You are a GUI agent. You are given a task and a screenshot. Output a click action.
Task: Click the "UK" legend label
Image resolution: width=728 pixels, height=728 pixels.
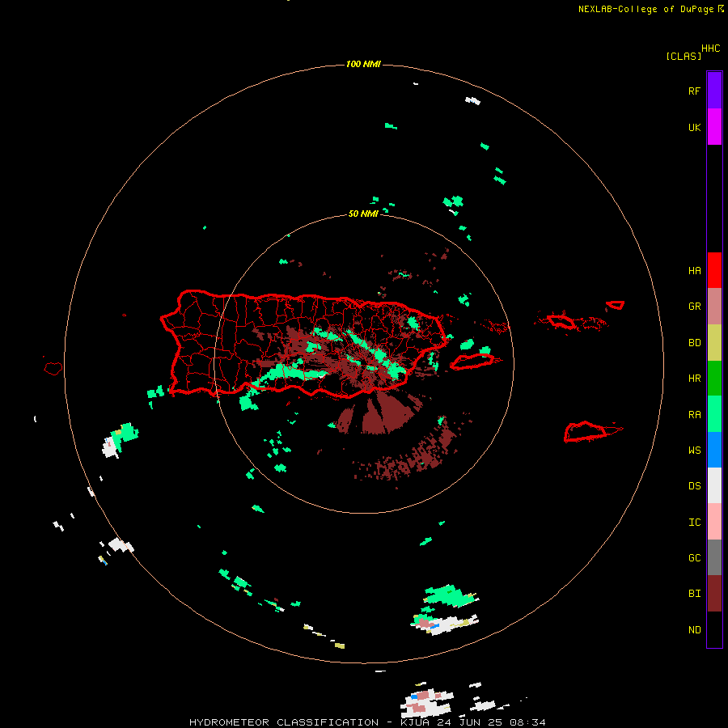tap(694, 128)
